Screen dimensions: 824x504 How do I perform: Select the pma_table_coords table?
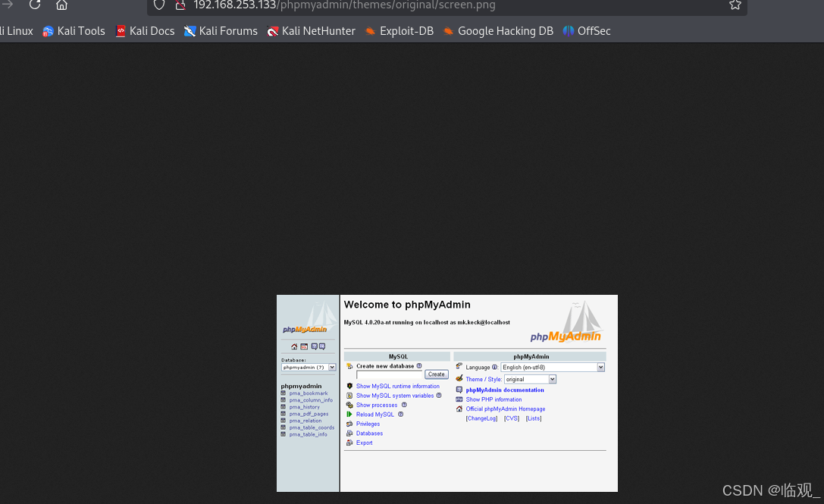click(312, 427)
